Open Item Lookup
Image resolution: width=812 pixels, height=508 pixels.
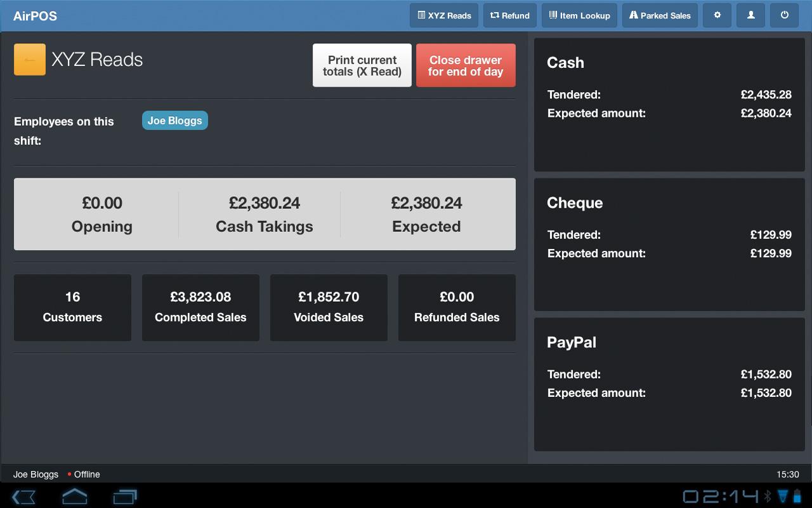[x=580, y=15]
